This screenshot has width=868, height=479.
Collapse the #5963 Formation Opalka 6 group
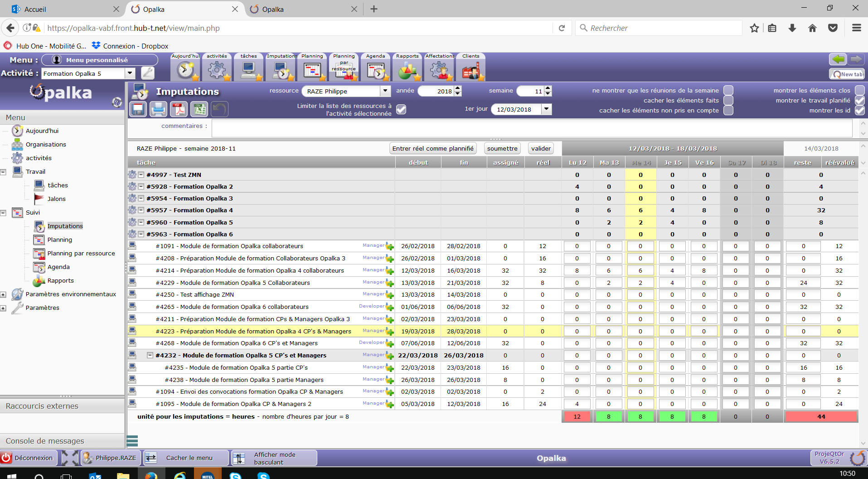coord(141,234)
